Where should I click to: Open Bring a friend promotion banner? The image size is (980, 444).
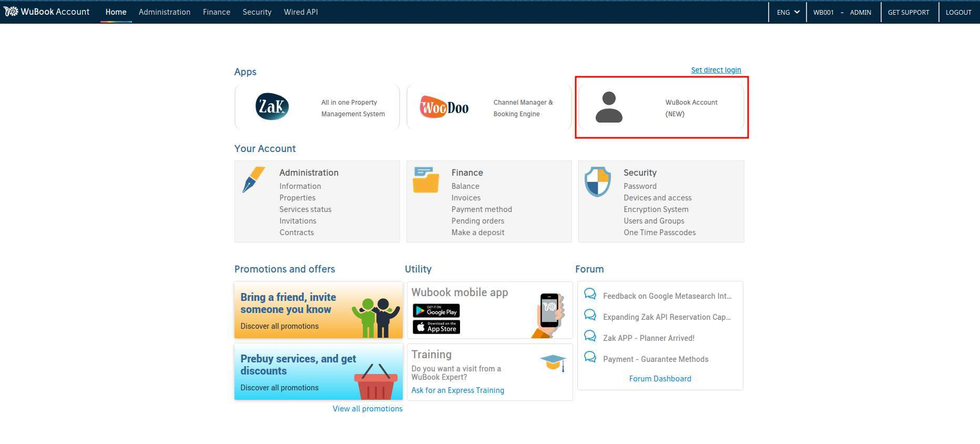pos(319,310)
